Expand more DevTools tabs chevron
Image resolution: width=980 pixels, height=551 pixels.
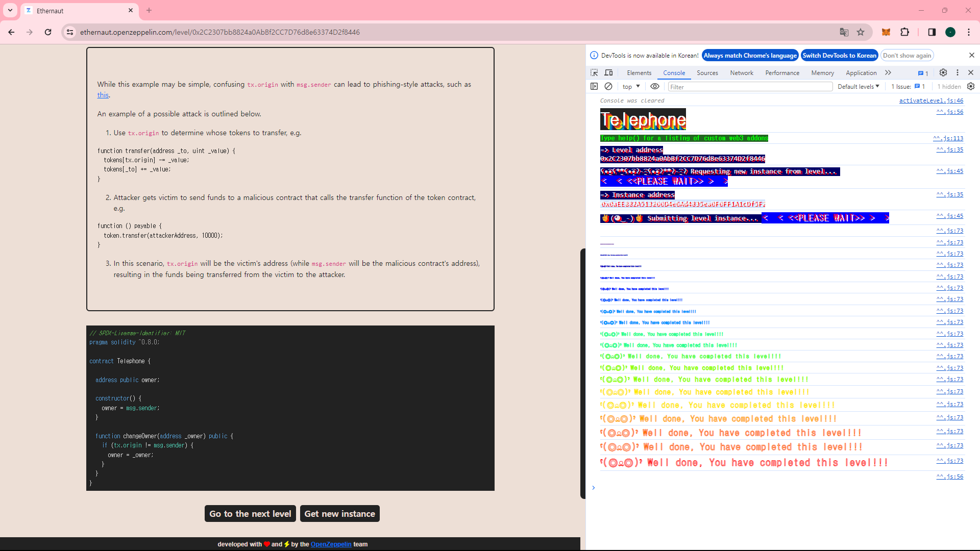(888, 72)
